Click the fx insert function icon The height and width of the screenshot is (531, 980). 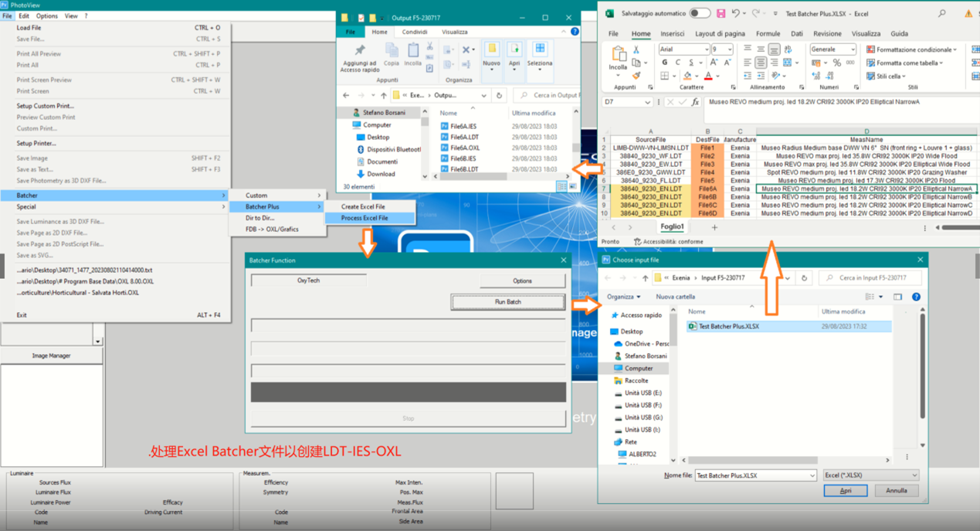pos(695,102)
